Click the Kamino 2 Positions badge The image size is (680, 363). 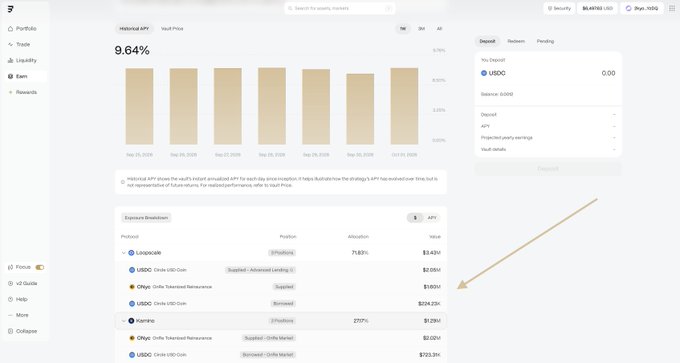282,321
